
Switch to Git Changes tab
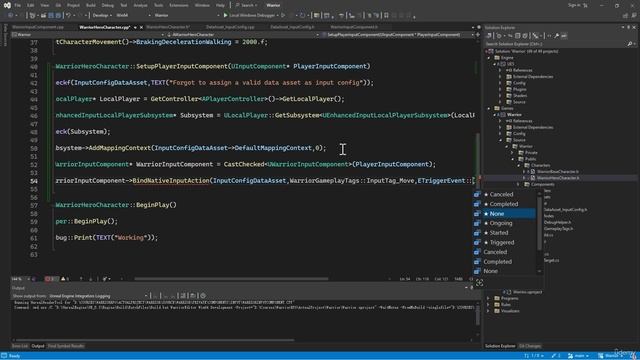coord(530,346)
